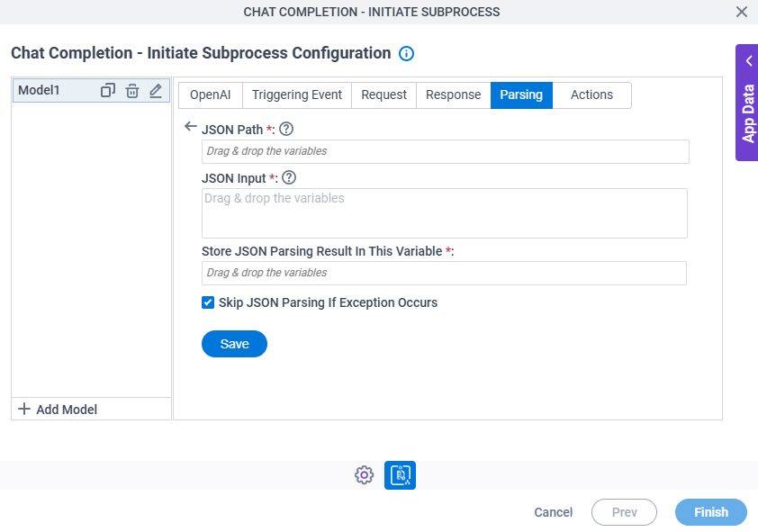
Task: Go to the Request tab
Action: tap(384, 95)
